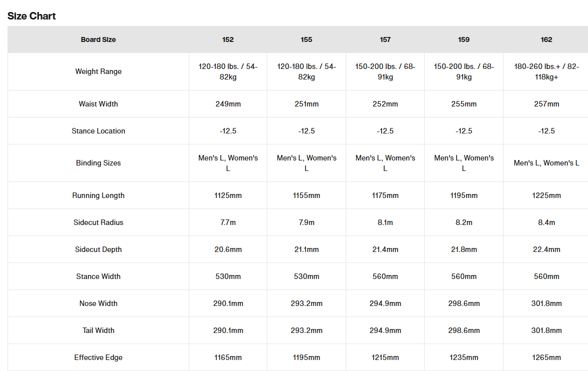588x371 pixels.
Task: Click the Effective Edge row label
Action: [98, 357]
